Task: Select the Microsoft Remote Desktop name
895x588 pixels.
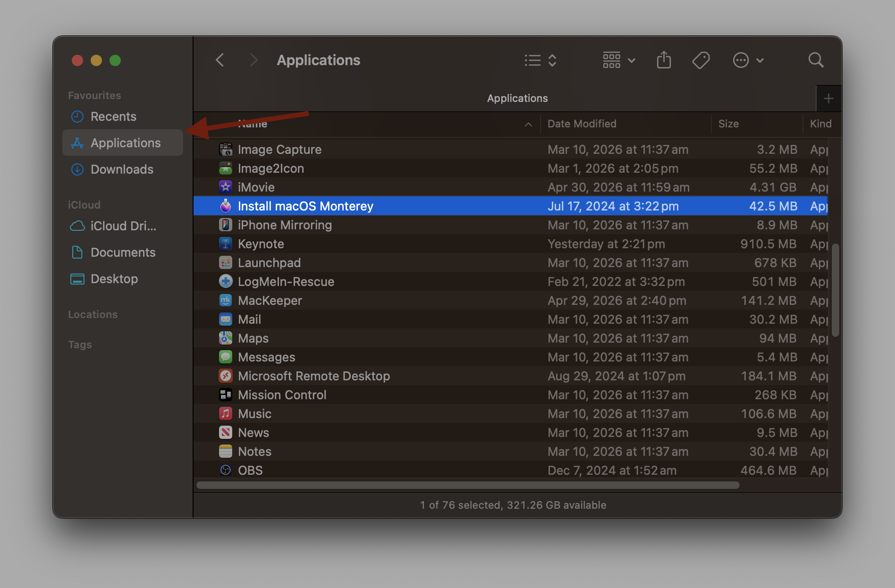Action: point(314,376)
